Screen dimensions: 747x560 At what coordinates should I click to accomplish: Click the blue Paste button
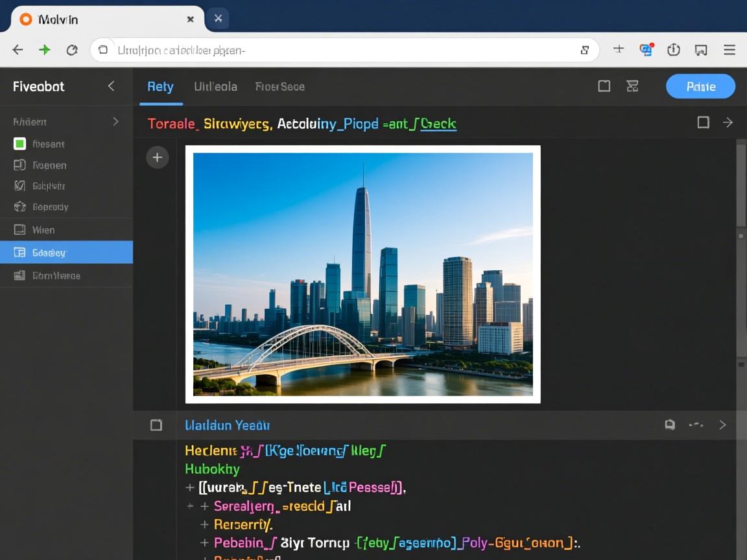coord(700,86)
